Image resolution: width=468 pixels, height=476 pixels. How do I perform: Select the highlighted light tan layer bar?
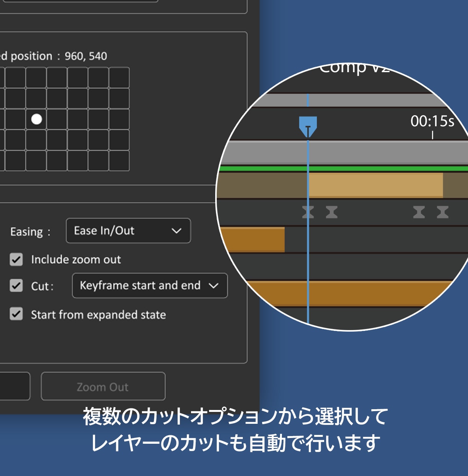pos(376,185)
